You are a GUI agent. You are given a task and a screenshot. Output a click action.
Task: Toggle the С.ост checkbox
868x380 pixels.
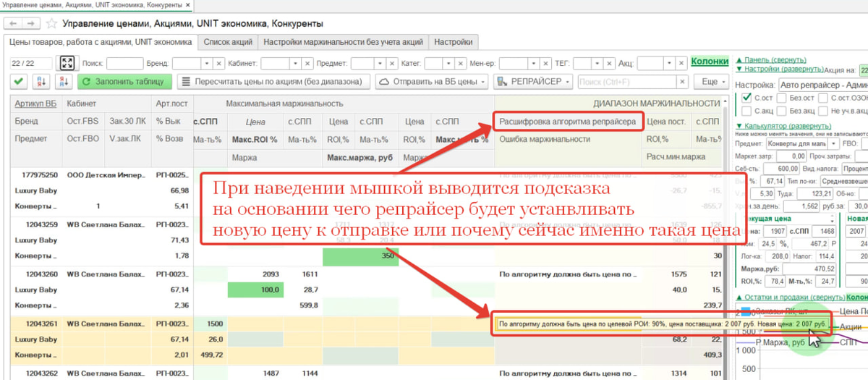coord(746,98)
